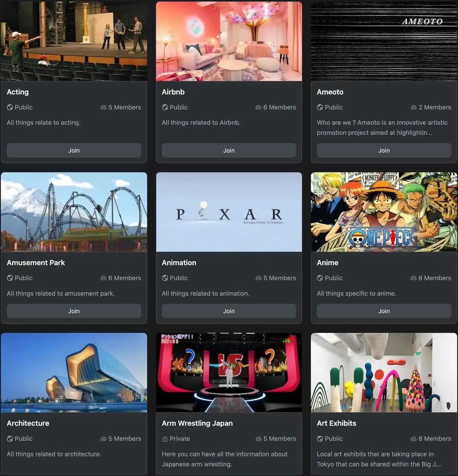458x476 pixels.
Task: Select the One Piece anime cover image
Action: click(384, 212)
